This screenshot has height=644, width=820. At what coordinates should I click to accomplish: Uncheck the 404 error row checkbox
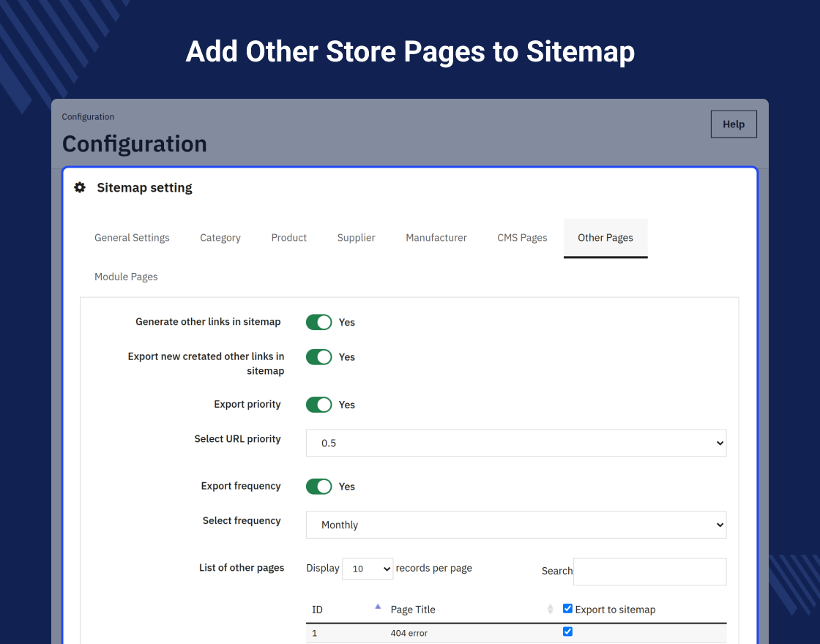point(567,632)
